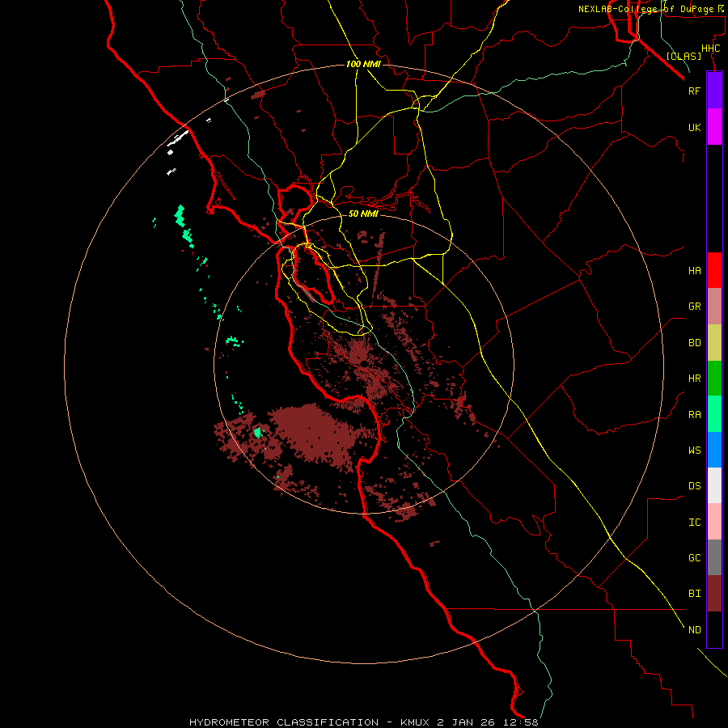Click the HA legend label

click(694, 271)
